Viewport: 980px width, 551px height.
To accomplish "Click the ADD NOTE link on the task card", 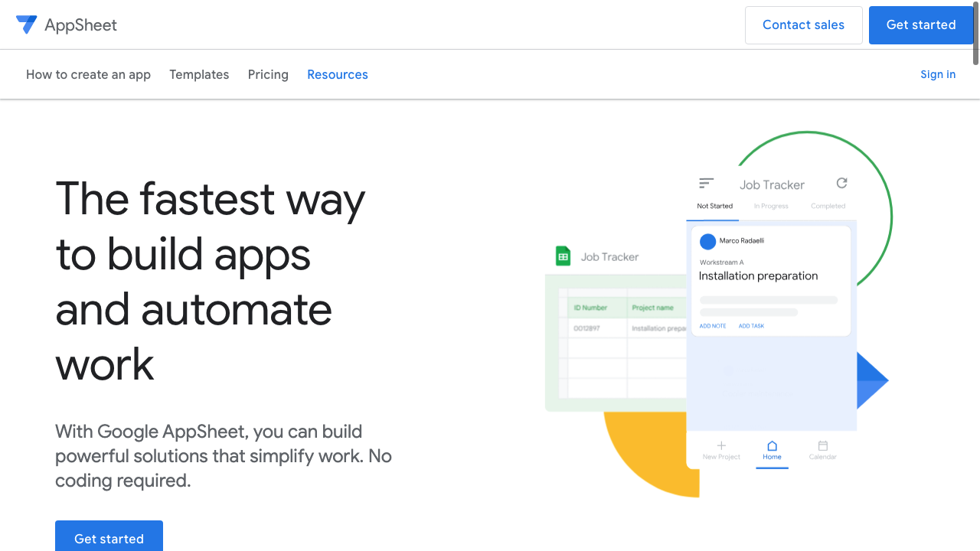I will 712,325.
